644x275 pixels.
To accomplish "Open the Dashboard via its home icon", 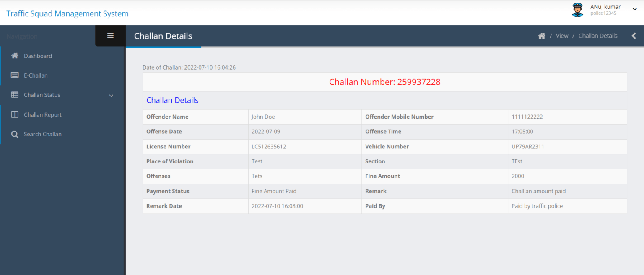I will tap(15, 55).
